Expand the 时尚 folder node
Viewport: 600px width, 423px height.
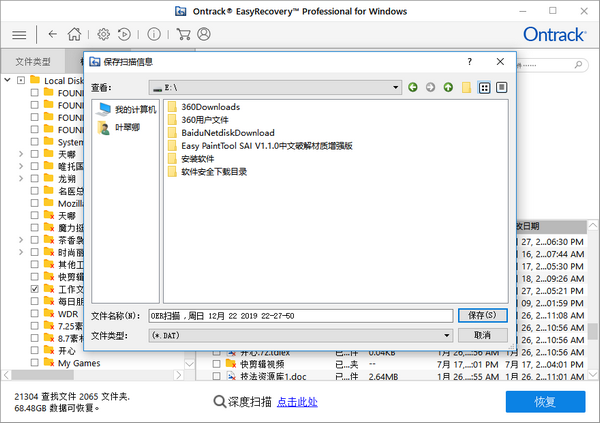pyautogui.click(x=21, y=252)
